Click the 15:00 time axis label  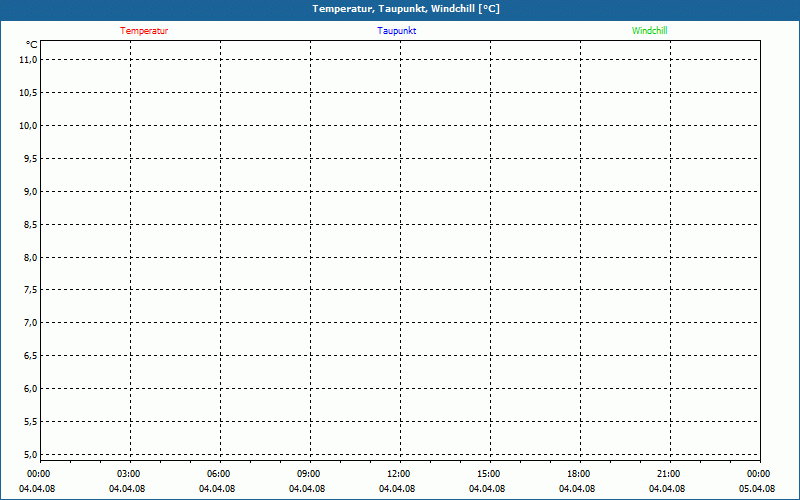click(x=489, y=474)
